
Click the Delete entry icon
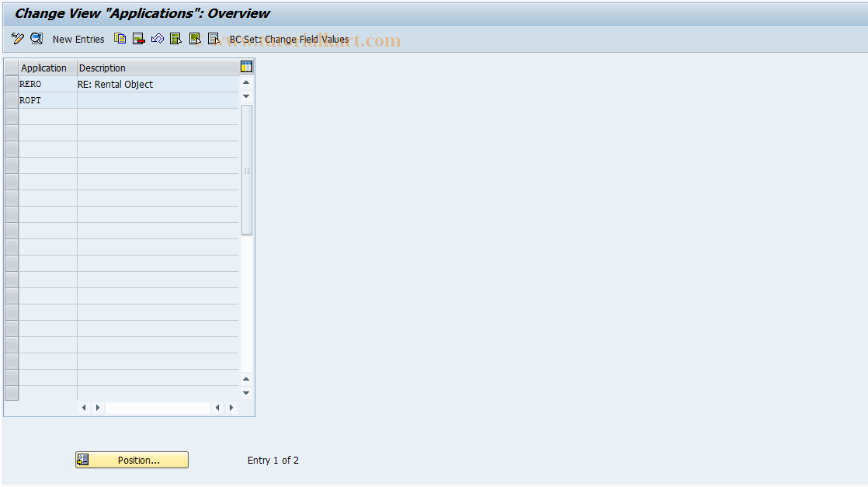pos(139,39)
